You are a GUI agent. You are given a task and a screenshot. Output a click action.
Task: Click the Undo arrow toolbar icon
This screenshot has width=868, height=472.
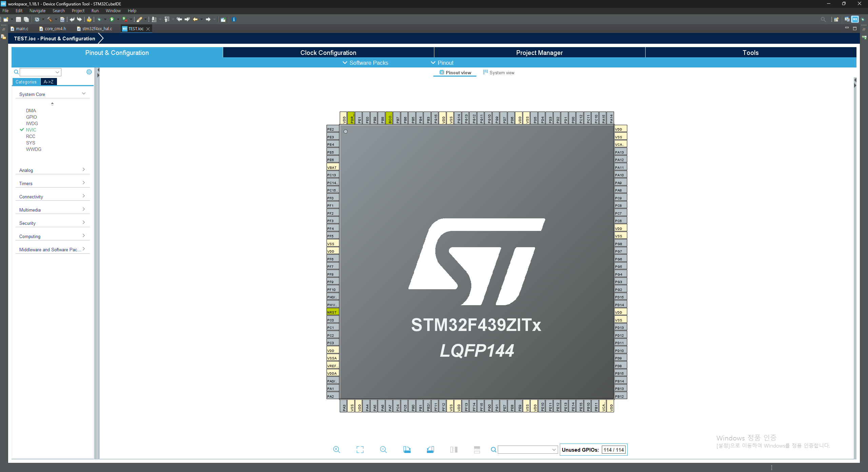click(x=72, y=19)
